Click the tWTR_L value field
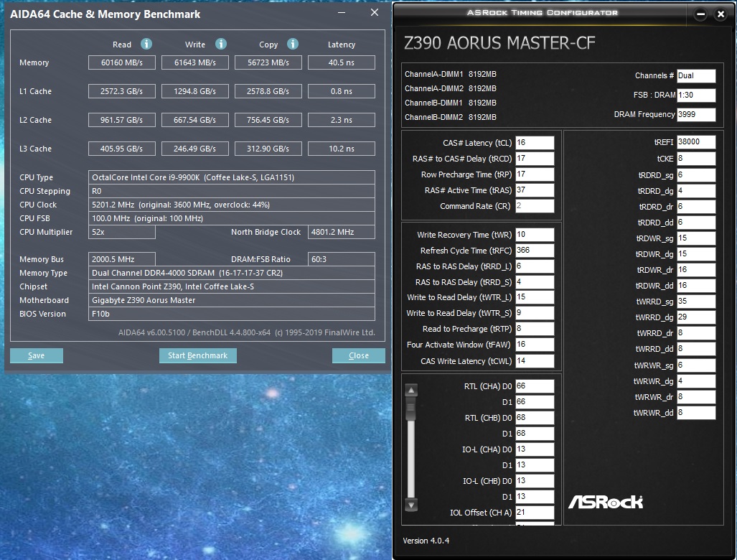 (x=535, y=297)
